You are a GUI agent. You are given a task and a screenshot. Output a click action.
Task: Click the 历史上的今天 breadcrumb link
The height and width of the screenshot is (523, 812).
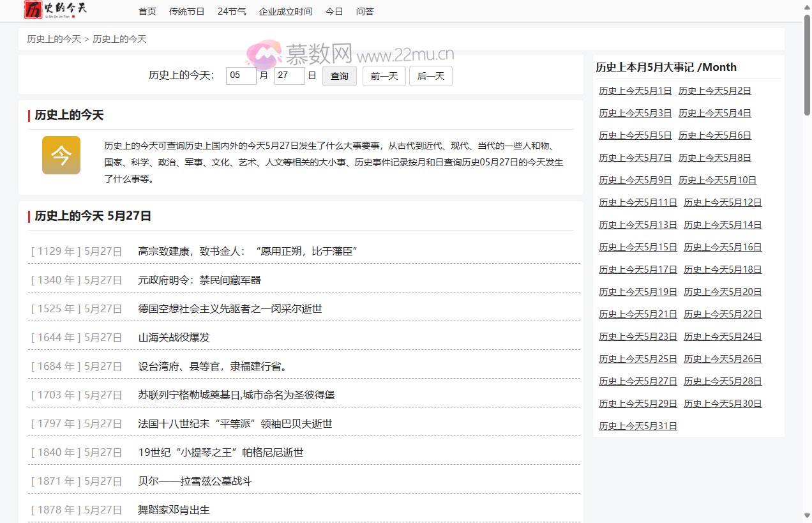click(x=53, y=39)
